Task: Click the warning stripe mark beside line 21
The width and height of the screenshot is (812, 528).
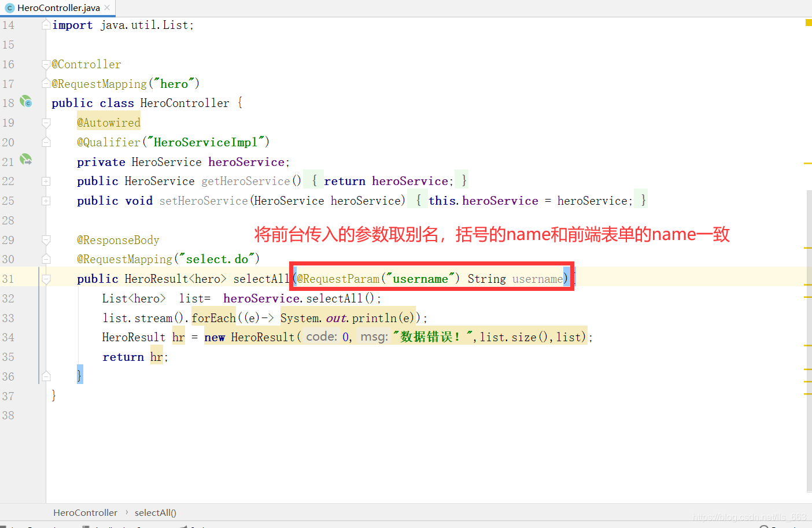Action: [807, 164]
